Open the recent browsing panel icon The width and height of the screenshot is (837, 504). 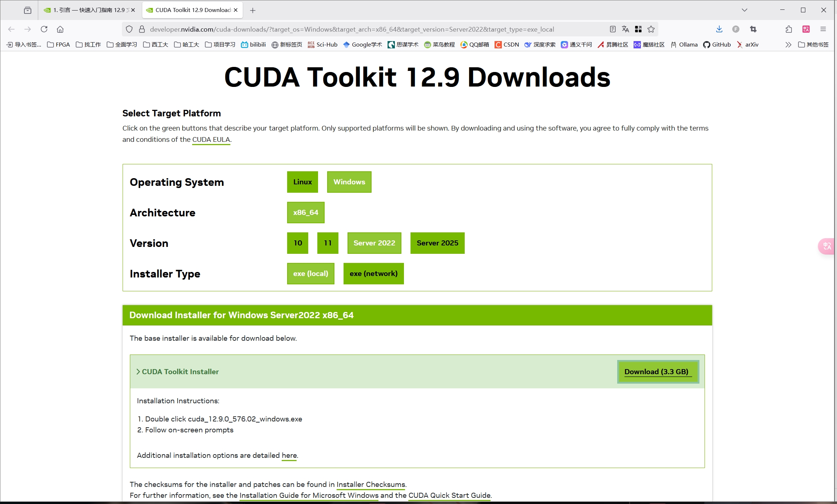(x=28, y=10)
